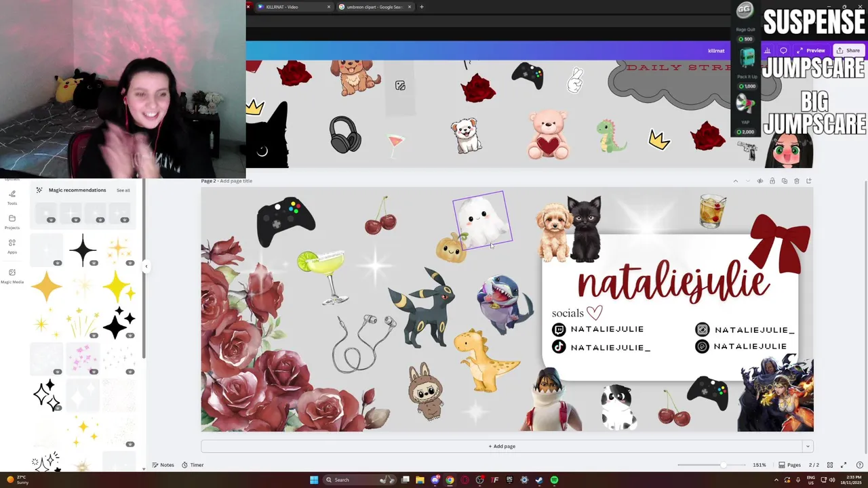Image resolution: width=868 pixels, height=488 pixels.
Task: Switch to umbreon clipart Google Search tab
Action: point(375,7)
